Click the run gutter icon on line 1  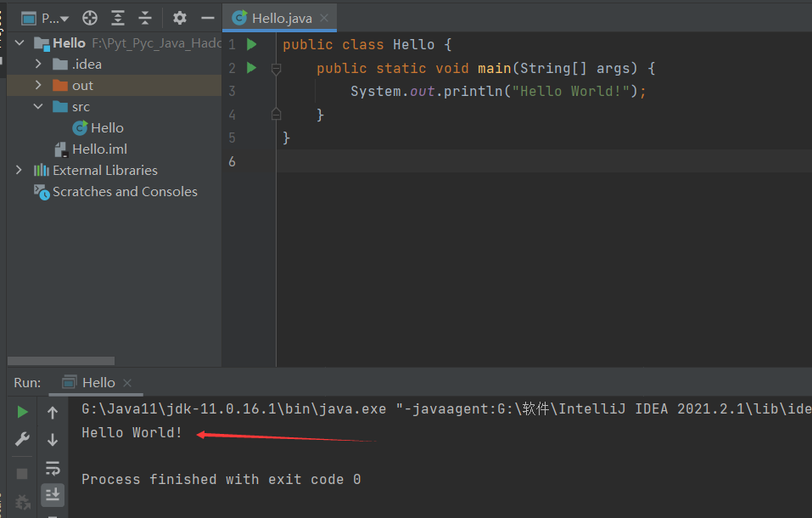(x=252, y=45)
